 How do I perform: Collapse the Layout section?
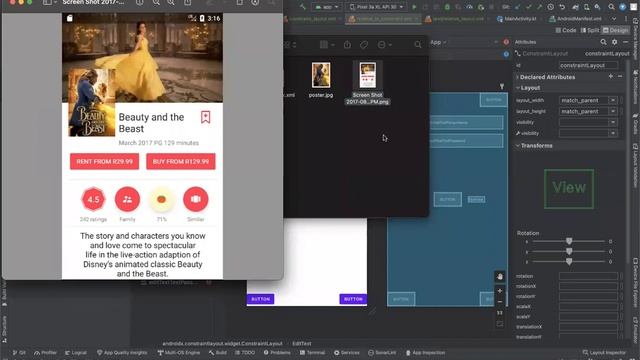click(518, 88)
